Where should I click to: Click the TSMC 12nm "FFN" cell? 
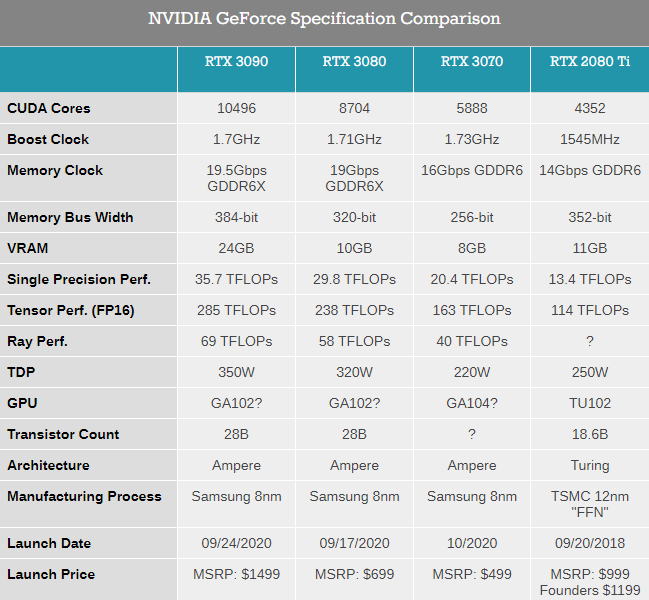click(x=590, y=504)
